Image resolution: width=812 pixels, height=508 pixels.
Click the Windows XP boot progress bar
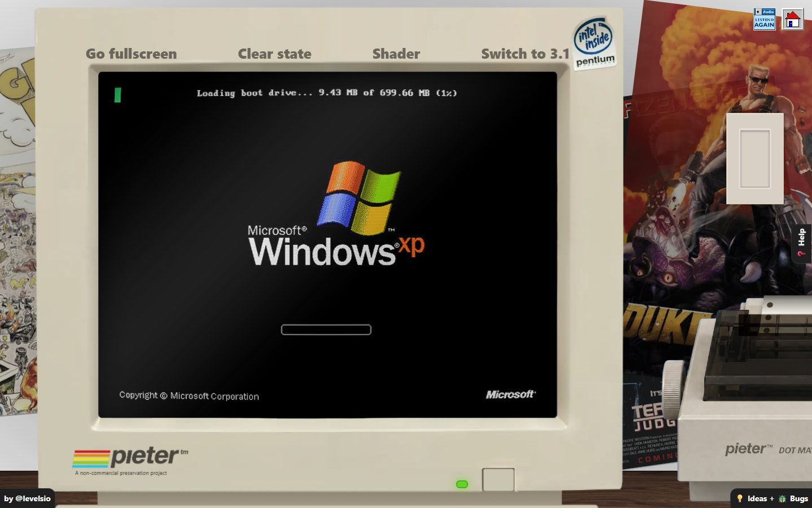[x=326, y=330]
